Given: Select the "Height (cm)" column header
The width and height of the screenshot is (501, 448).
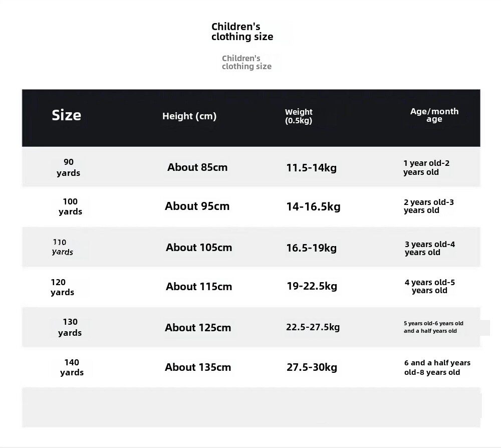Looking at the screenshot, I should (189, 116).
